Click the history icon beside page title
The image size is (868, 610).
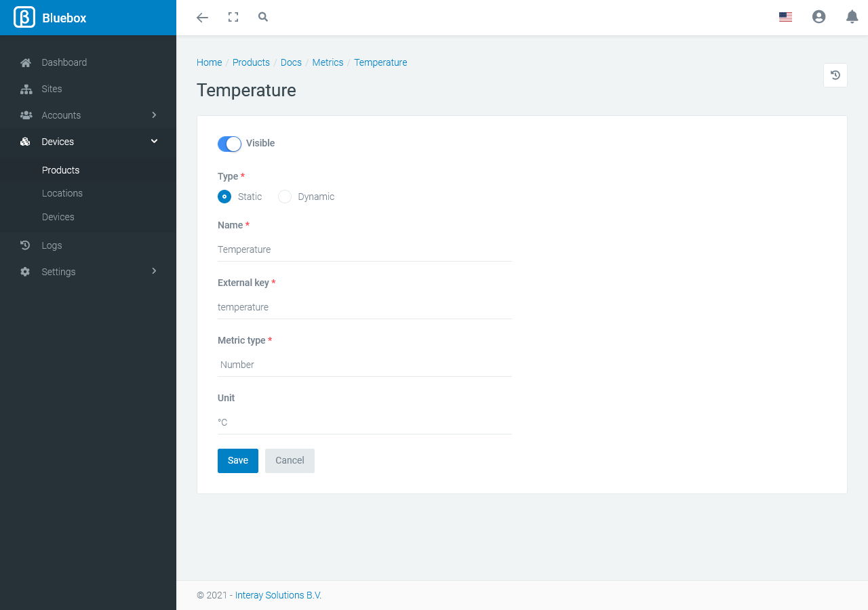835,75
